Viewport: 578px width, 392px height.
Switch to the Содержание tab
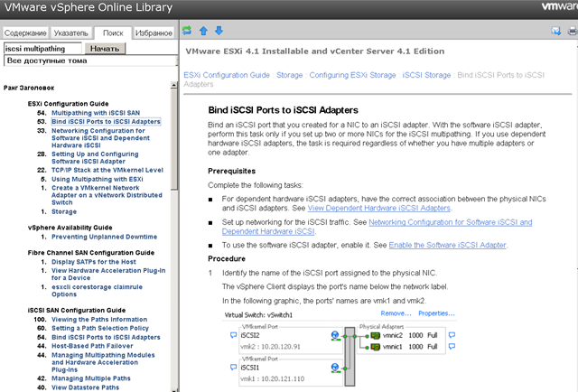coord(25,33)
